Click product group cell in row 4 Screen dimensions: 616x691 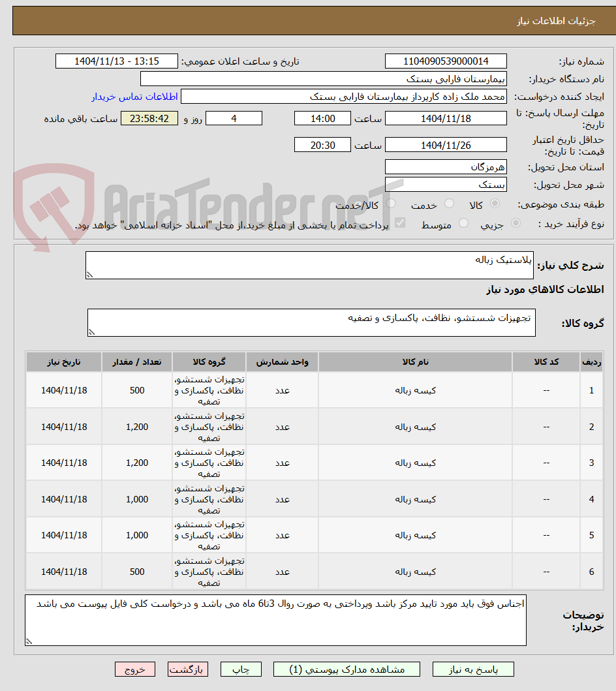(209, 500)
